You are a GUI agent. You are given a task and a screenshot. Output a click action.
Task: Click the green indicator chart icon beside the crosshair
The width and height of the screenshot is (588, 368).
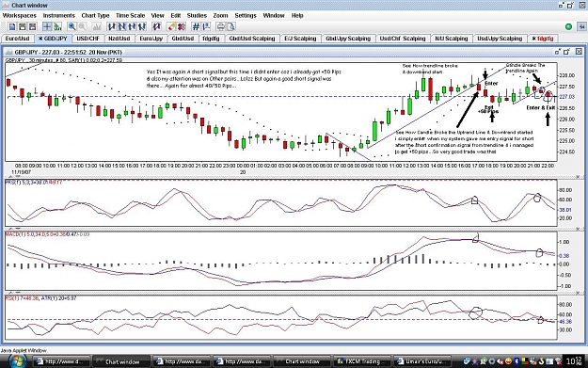pos(57,26)
